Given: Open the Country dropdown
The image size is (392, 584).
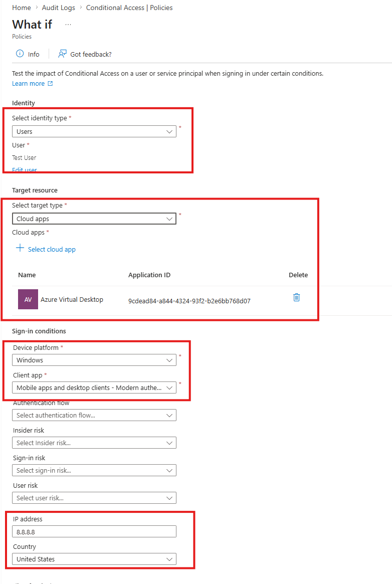Looking at the screenshot, I should 94,559.
